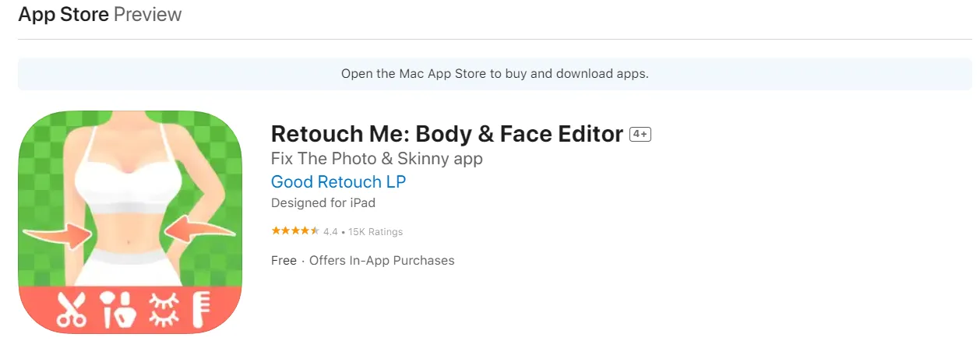Click the 4+ age rating badge
980x341 pixels.
[x=640, y=134]
